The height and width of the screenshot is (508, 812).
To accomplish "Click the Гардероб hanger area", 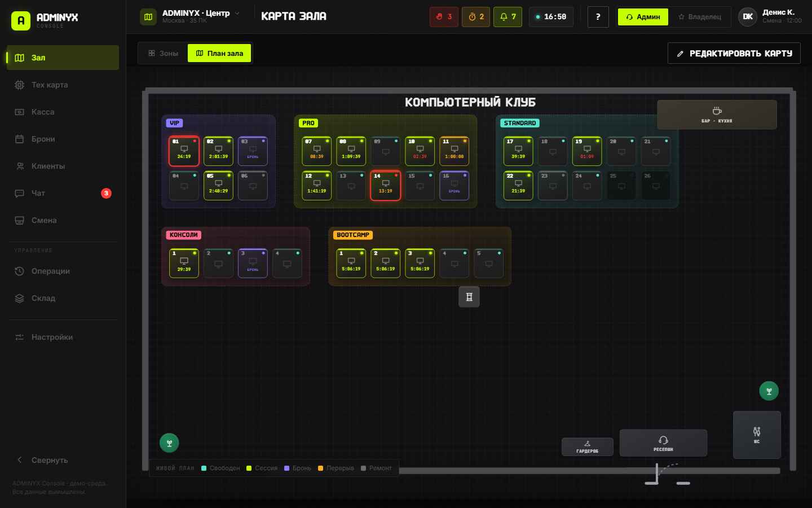I will click(587, 446).
